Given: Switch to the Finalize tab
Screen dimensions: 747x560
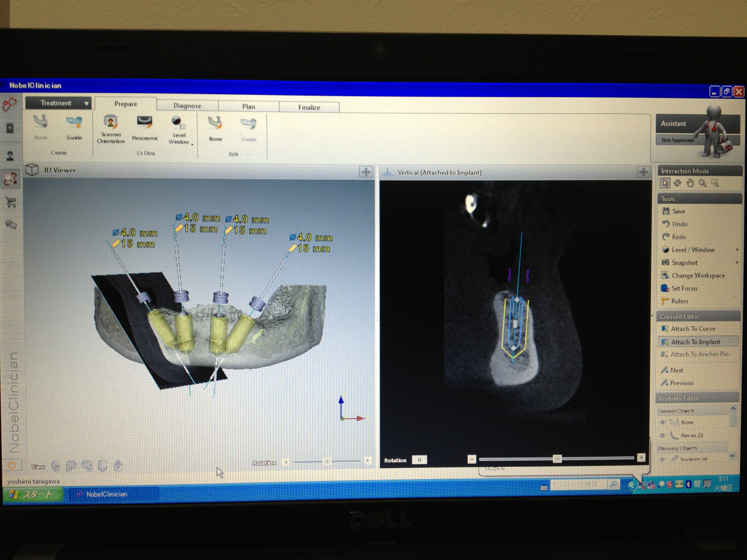Looking at the screenshot, I should (309, 107).
